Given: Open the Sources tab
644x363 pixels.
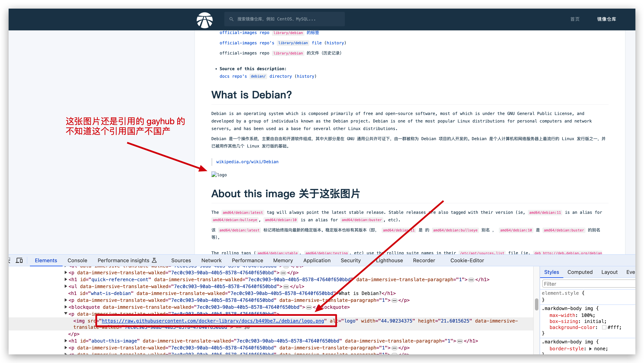Looking at the screenshot, I should pos(181,261).
